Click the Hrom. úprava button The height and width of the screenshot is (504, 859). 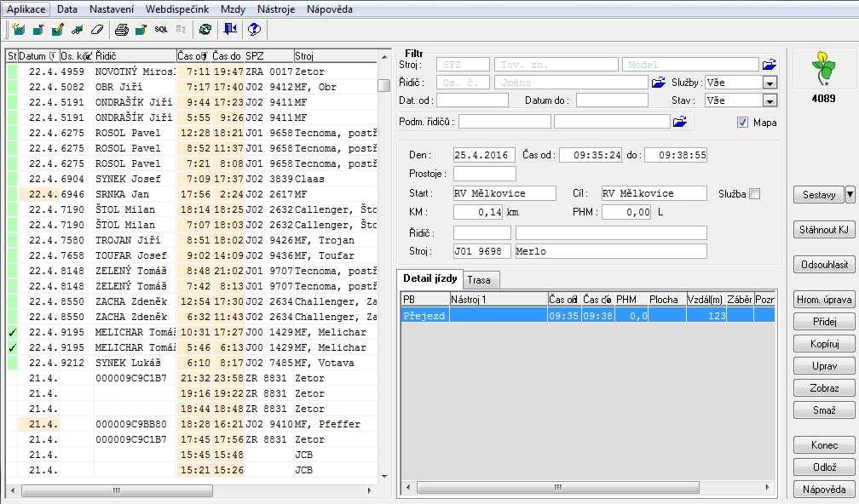[x=824, y=300]
